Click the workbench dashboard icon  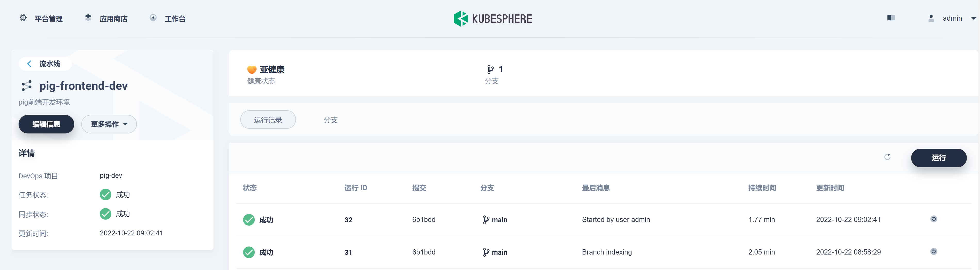coord(153,18)
